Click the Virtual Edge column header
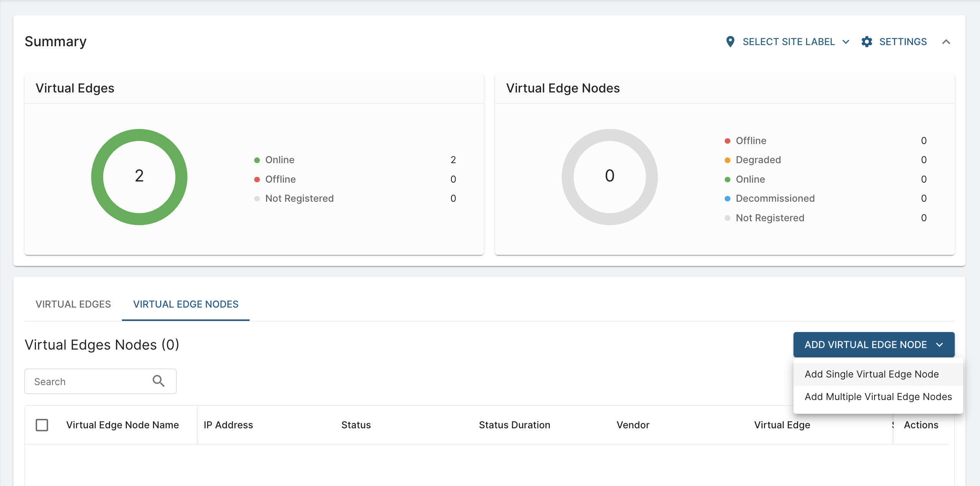Viewport: 980px width, 486px height. coord(782,425)
